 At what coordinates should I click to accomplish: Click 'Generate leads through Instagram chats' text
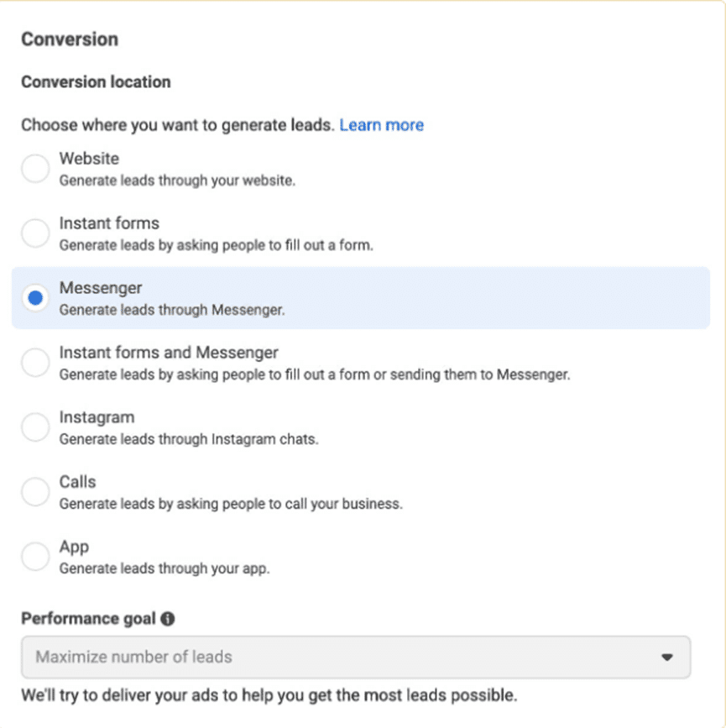(x=189, y=439)
